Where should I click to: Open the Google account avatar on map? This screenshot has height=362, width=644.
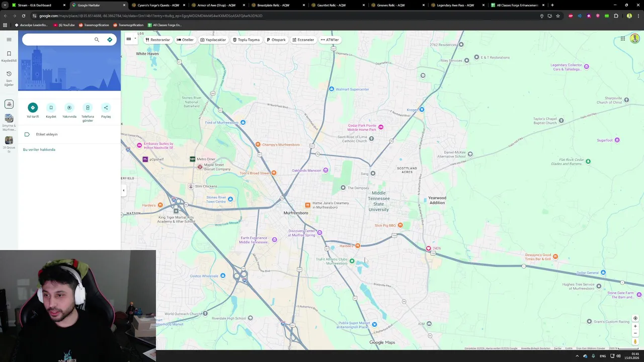[x=634, y=39]
